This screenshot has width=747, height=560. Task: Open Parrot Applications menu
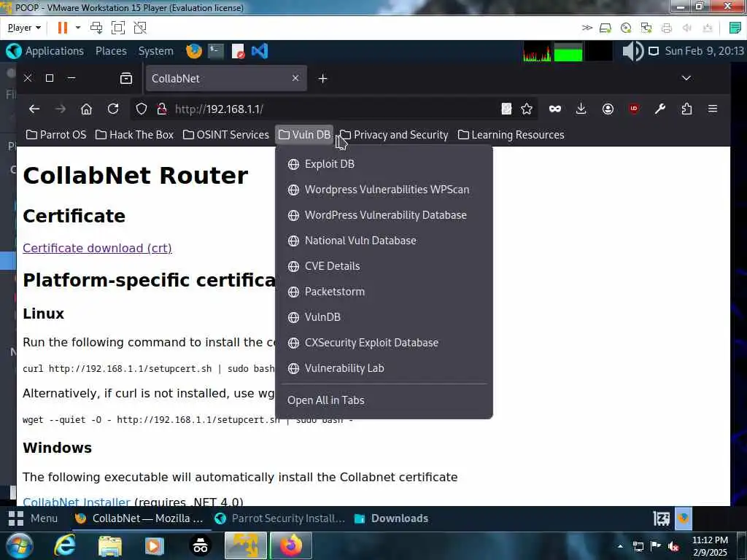pos(45,51)
